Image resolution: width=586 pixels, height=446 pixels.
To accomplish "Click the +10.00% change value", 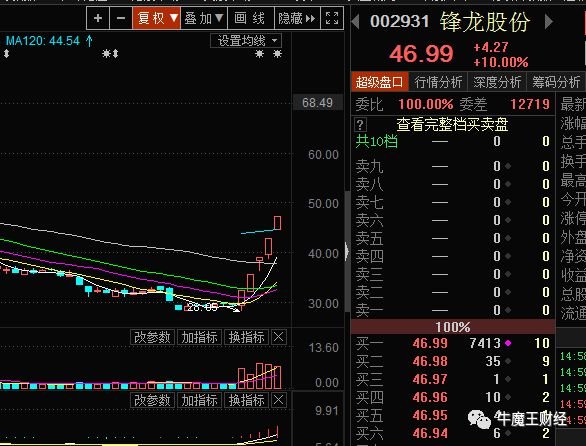I will [x=501, y=62].
